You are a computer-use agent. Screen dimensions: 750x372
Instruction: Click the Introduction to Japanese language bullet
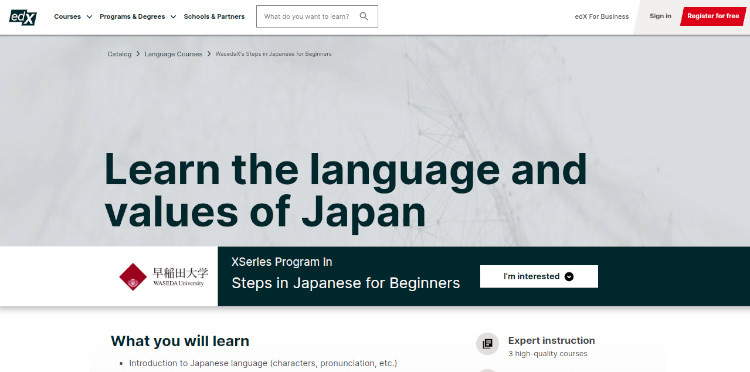[x=263, y=363]
